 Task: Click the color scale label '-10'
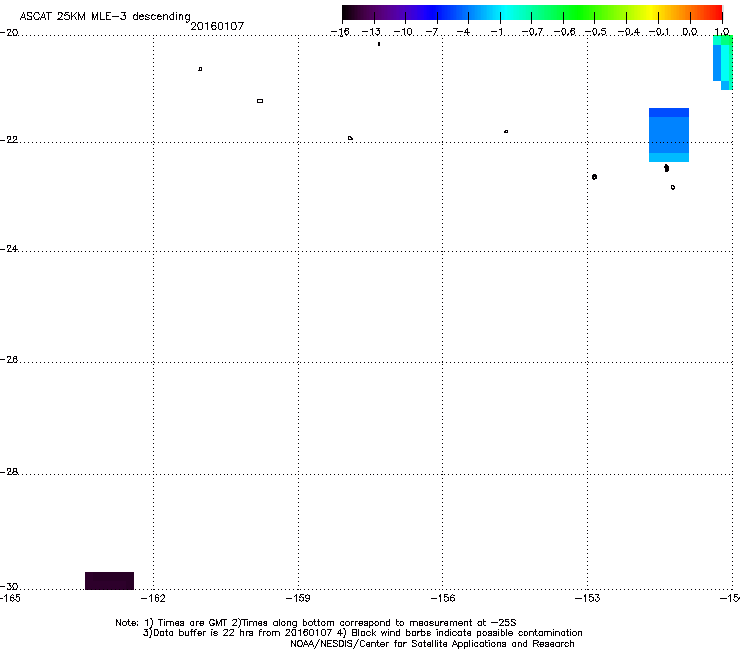(403, 32)
